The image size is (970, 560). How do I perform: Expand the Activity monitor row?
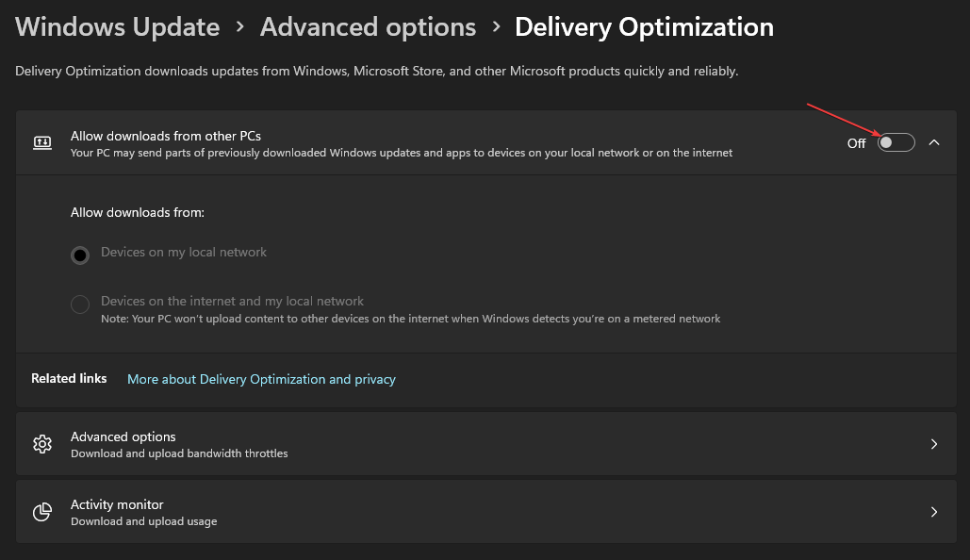coord(485,511)
